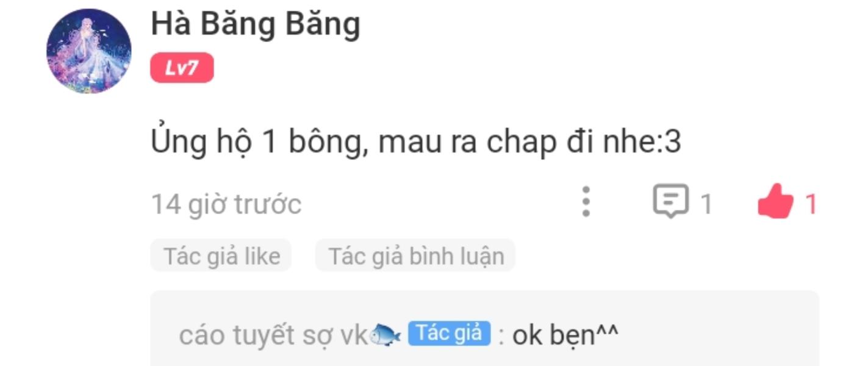Open the grey author reply thread box
This screenshot has width=868, height=366.
coord(485,329)
